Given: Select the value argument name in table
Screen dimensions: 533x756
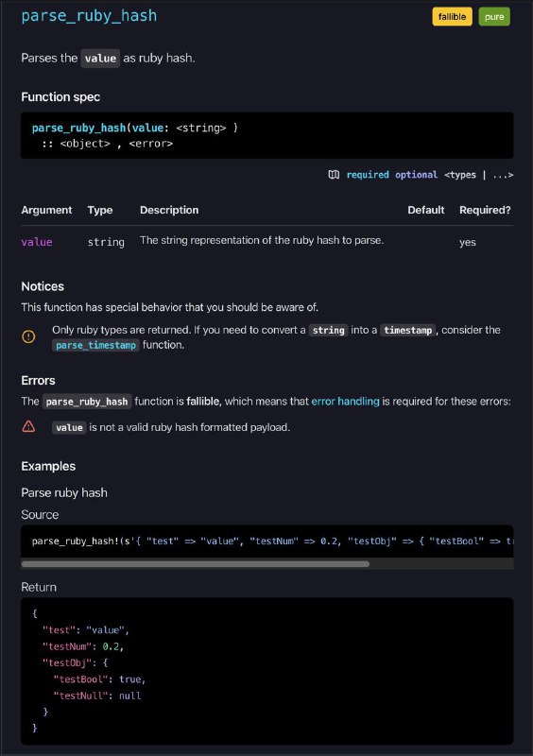Looking at the screenshot, I should tap(37, 242).
